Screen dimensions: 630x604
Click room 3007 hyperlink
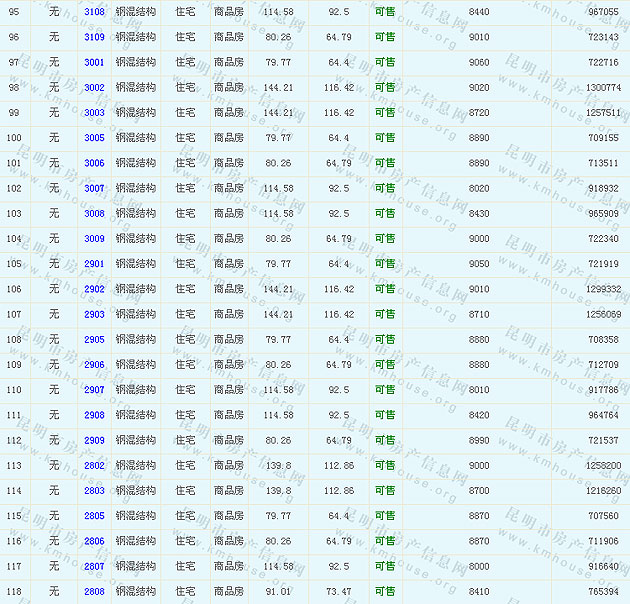coord(94,188)
